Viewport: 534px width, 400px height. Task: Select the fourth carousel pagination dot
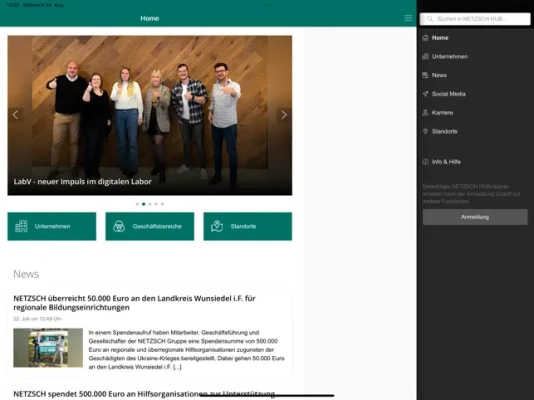click(x=156, y=204)
